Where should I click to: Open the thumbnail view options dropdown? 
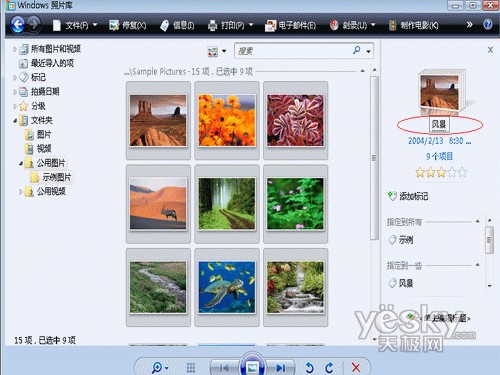coord(224,51)
